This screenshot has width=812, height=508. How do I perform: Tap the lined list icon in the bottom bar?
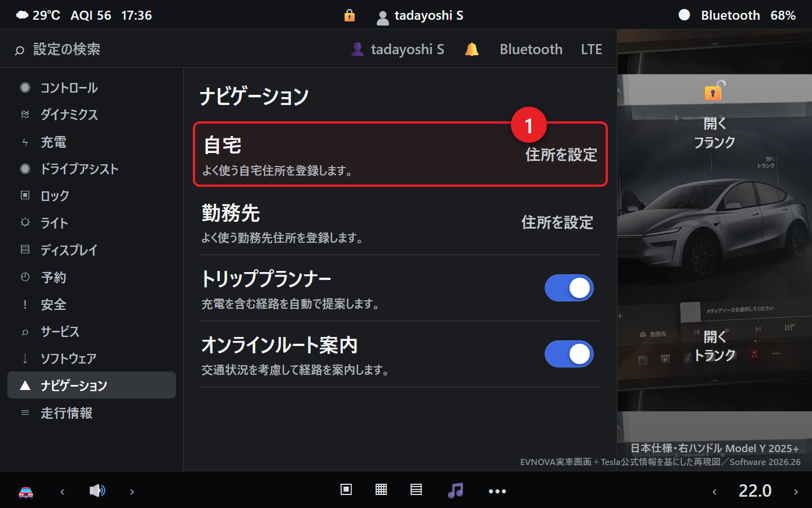[x=416, y=489]
